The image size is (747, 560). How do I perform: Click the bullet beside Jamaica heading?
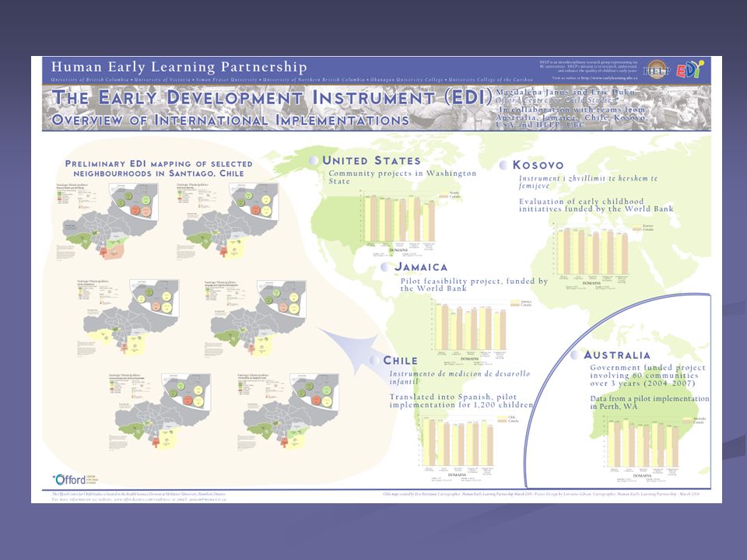click(x=385, y=267)
